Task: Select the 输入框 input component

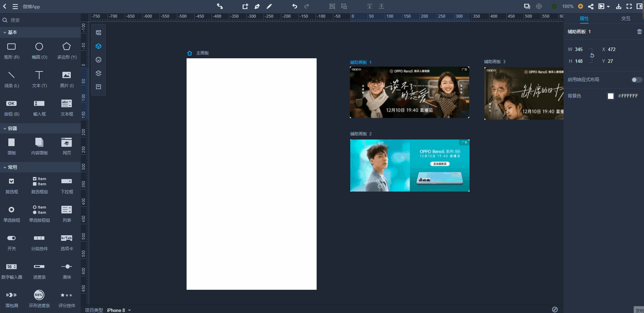Action: click(x=39, y=108)
